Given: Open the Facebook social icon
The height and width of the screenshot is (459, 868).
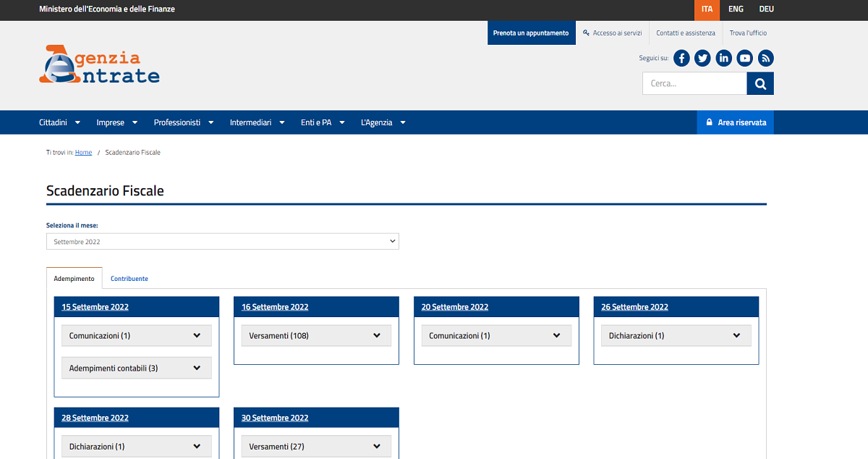Looking at the screenshot, I should (x=681, y=59).
